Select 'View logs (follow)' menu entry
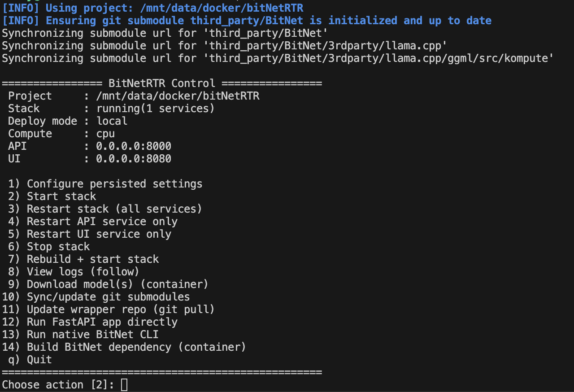This screenshot has width=574, height=392. pos(83,272)
